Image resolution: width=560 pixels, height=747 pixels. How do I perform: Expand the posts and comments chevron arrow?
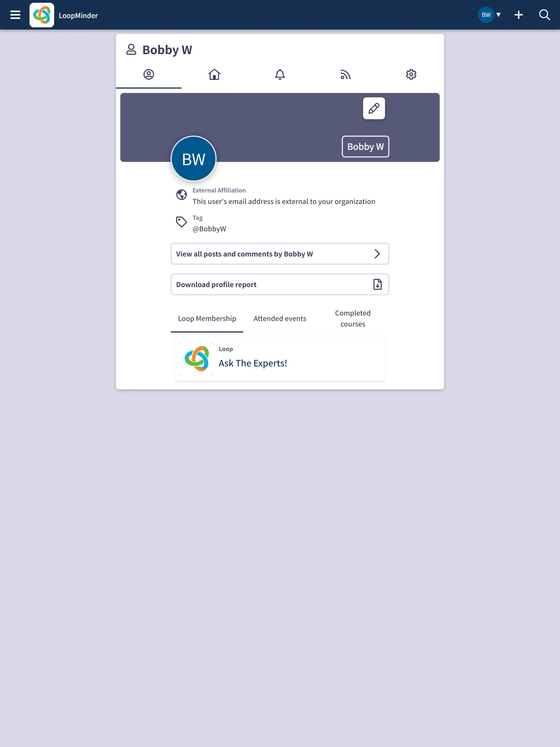[x=377, y=253]
